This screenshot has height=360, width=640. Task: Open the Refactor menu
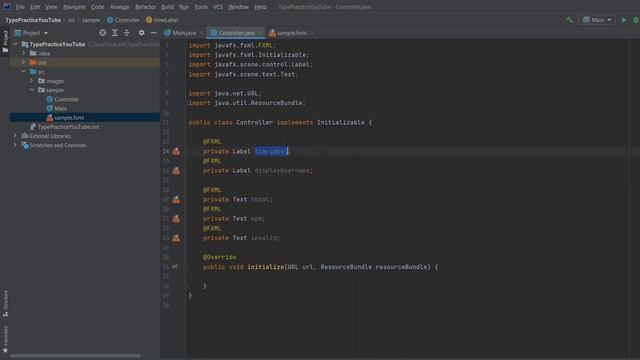point(145,7)
